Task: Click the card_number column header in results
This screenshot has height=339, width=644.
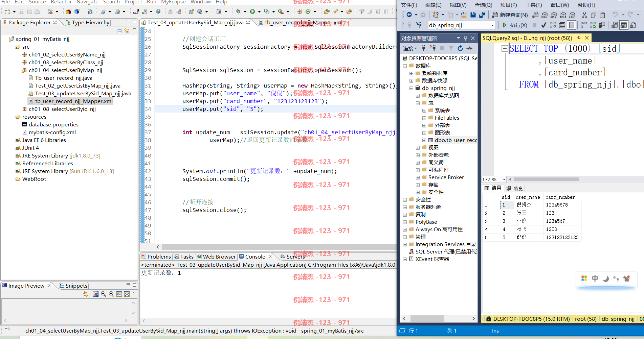Action: click(x=562, y=197)
